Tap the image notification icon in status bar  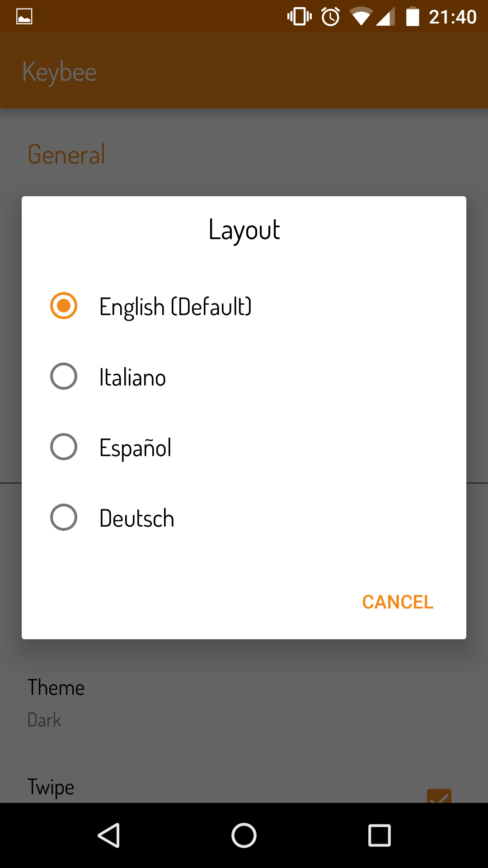click(24, 17)
